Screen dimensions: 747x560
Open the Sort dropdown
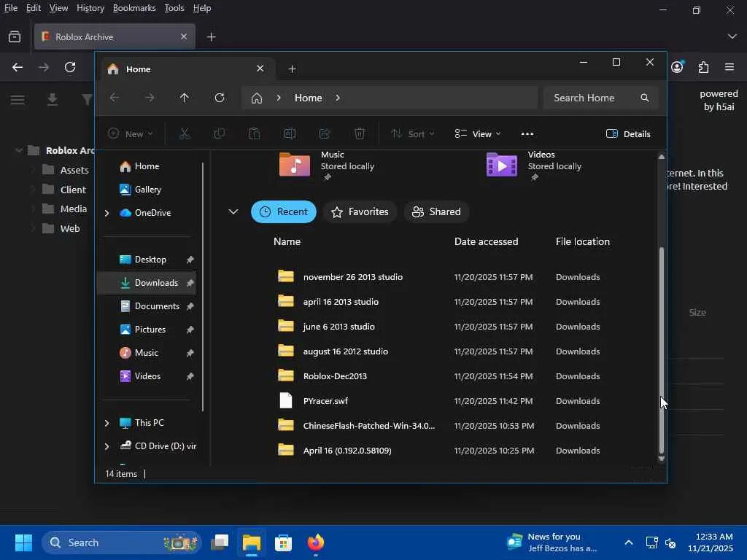[x=413, y=134]
